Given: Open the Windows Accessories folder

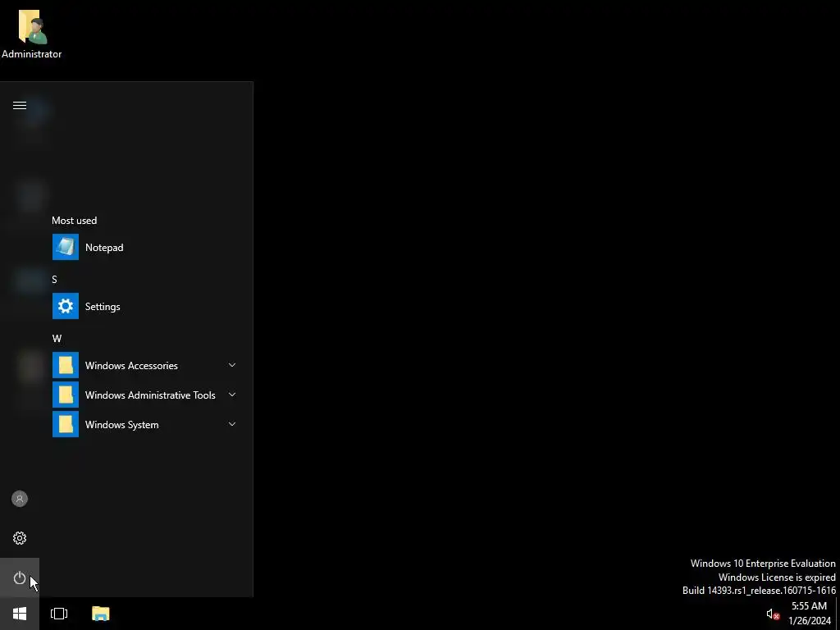Looking at the screenshot, I should pos(144,365).
